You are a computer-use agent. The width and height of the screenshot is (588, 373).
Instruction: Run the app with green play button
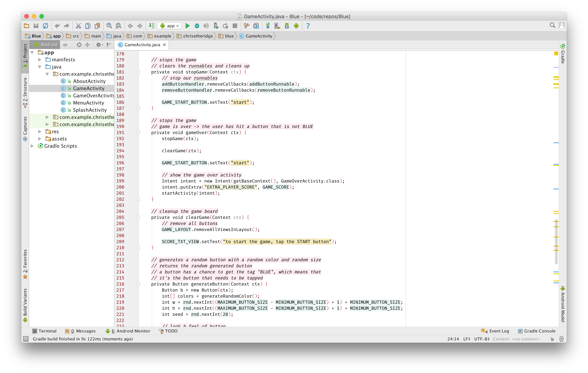[x=187, y=26]
